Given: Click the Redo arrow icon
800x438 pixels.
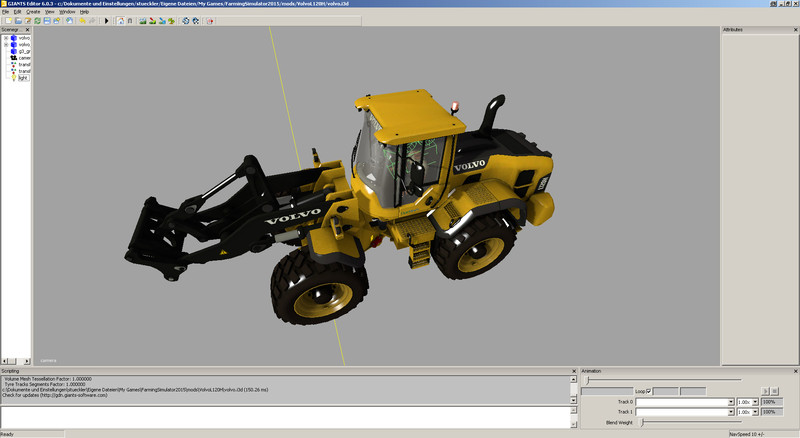Looking at the screenshot, I should tap(92, 21).
